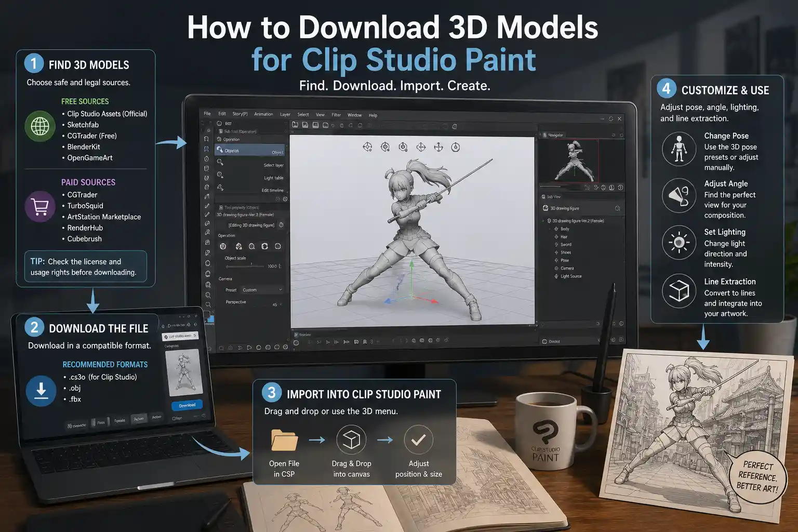Click the red horizontal axis gizmo arrow
The image size is (798, 532).
pos(433,301)
